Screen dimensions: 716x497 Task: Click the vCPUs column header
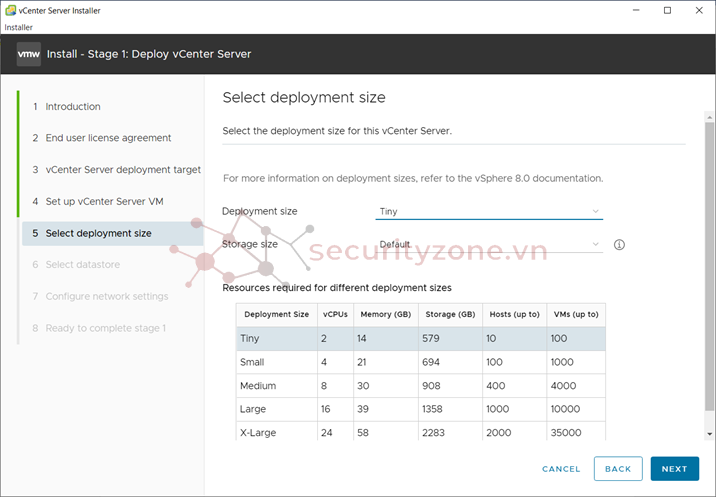335,314
